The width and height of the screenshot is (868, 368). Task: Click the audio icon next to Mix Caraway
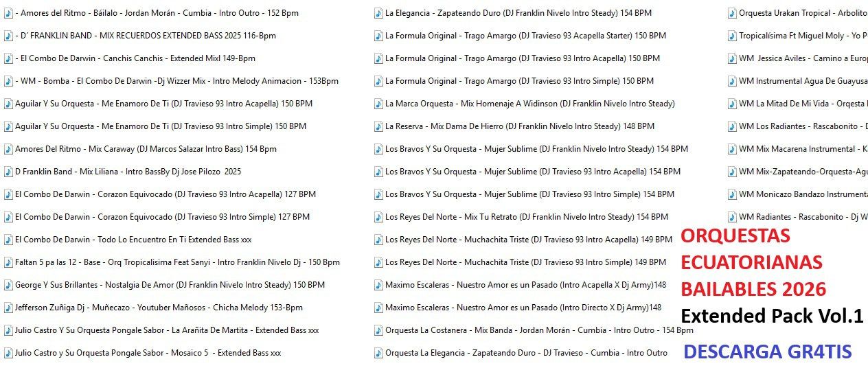(8, 149)
